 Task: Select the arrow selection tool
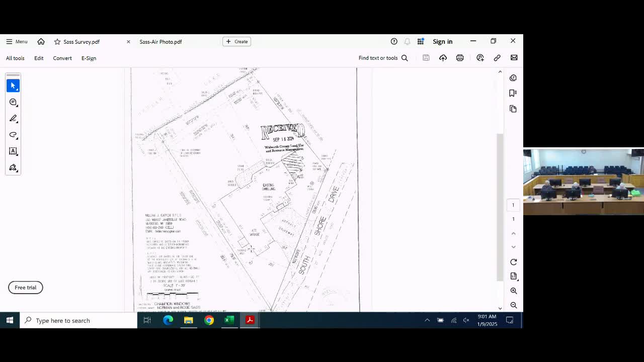(13, 85)
